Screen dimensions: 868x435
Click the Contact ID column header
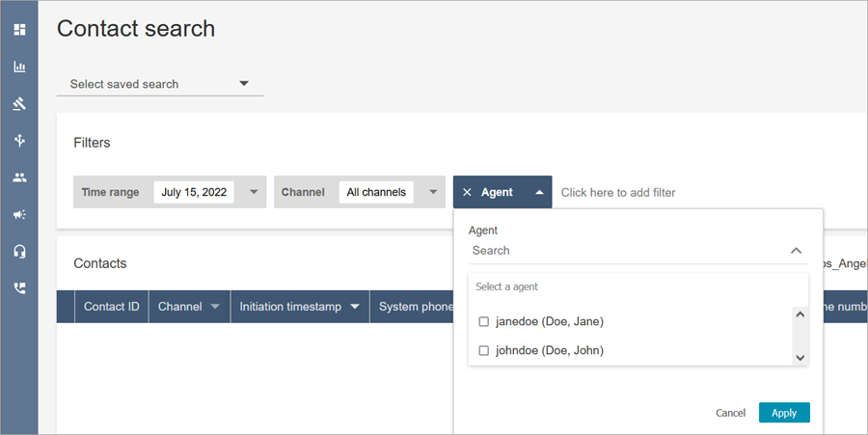[x=111, y=307]
